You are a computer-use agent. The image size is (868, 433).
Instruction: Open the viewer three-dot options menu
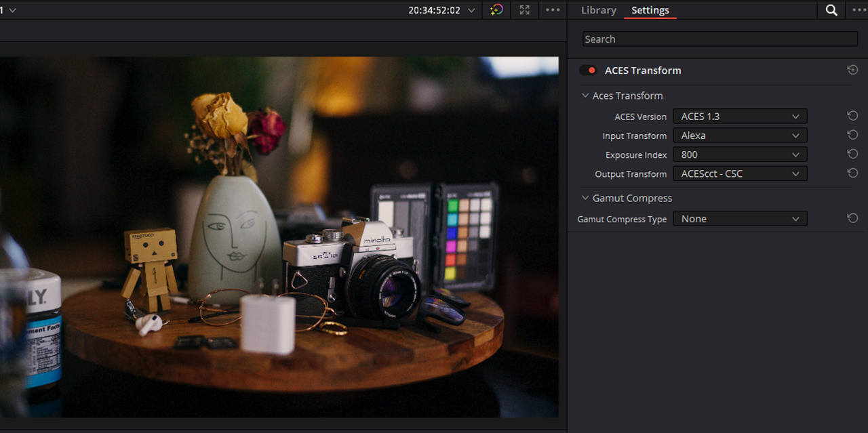553,10
